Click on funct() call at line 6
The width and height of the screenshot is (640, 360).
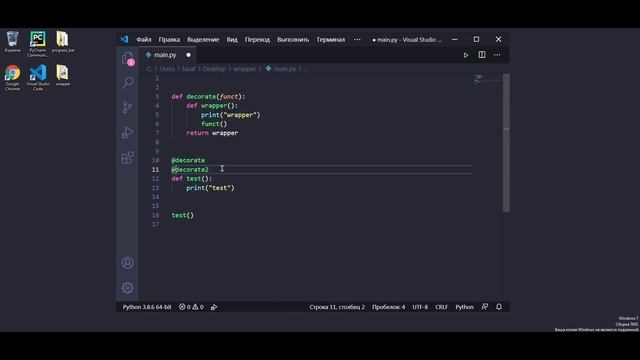pyautogui.click(x=214, y=124)
